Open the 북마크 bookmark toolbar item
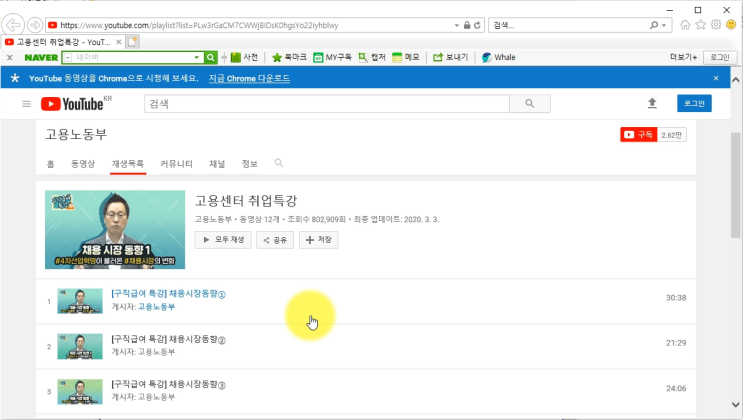This screenshot has height=420, width=743. point(290,57)
